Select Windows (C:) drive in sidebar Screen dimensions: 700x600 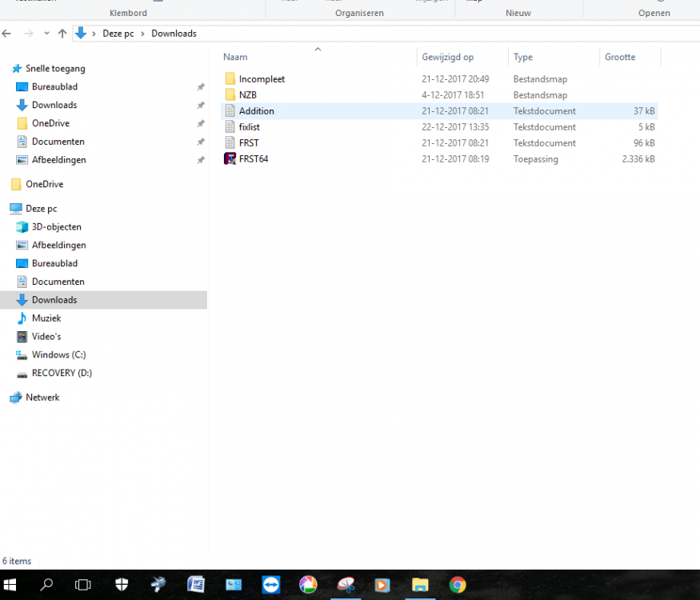coord(58,354)
